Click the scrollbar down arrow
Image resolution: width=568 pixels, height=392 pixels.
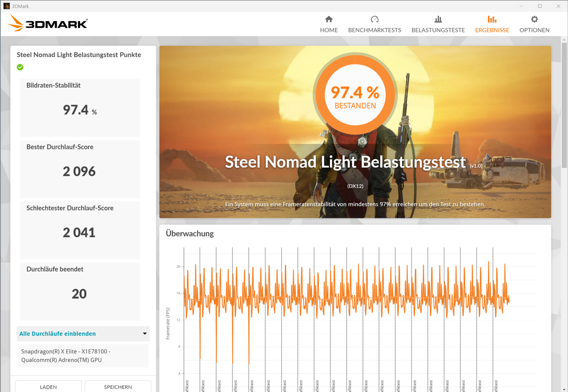(564, 389)
